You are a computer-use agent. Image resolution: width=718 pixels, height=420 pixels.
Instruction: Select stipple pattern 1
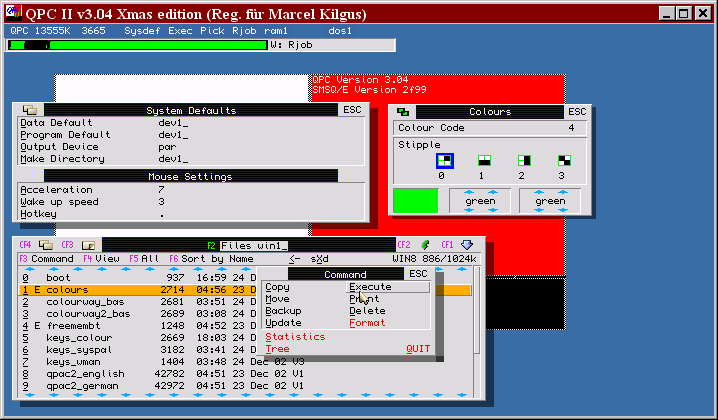[485, 160]
